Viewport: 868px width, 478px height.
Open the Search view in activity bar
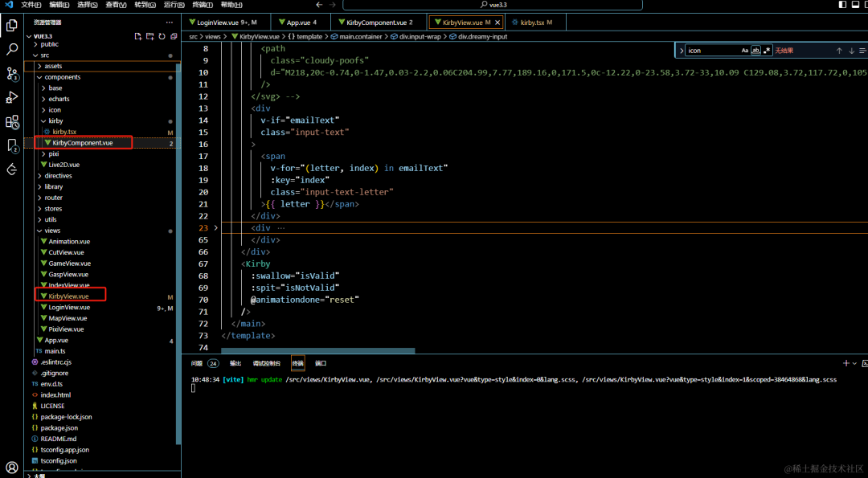[11, 50]
